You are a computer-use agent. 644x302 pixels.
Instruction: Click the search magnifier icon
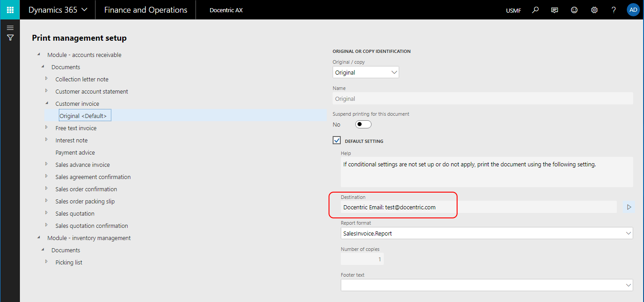point(535,10)
